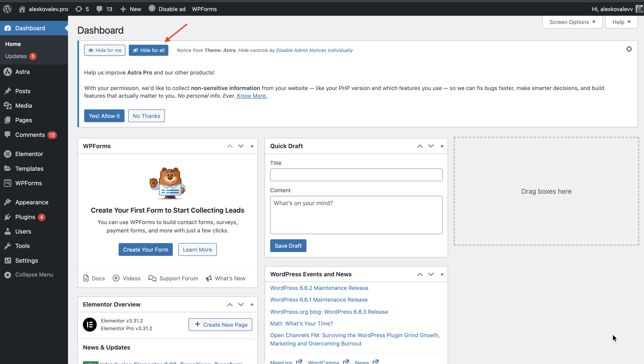Screen dimensions: 644x364
Task: Open Elementor from the sidebar
Action: point(29,154)
